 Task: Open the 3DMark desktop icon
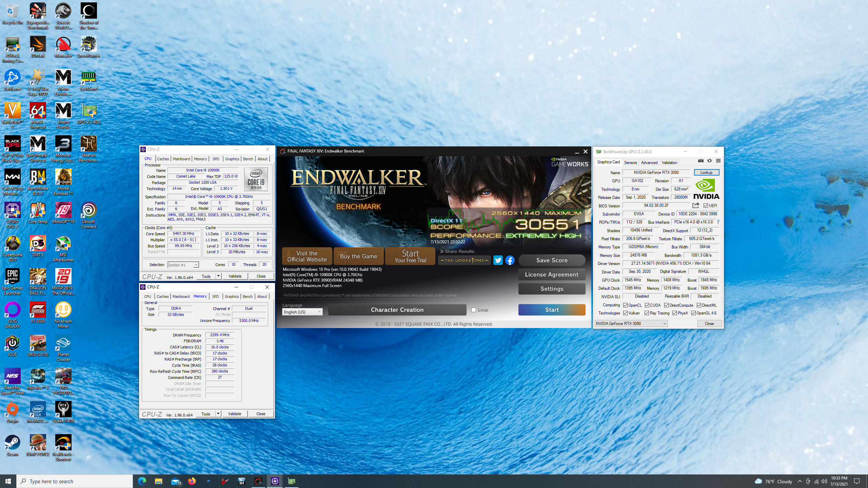[38, 47]
